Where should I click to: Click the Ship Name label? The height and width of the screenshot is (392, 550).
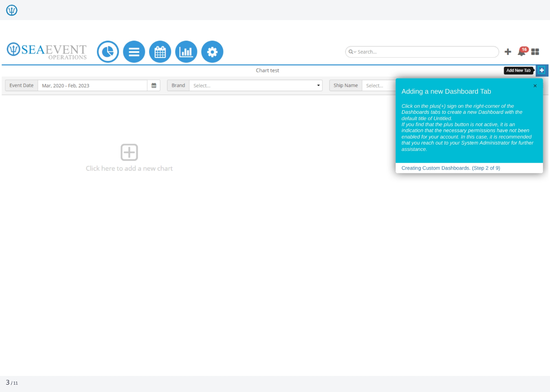(x=346, y=86)
